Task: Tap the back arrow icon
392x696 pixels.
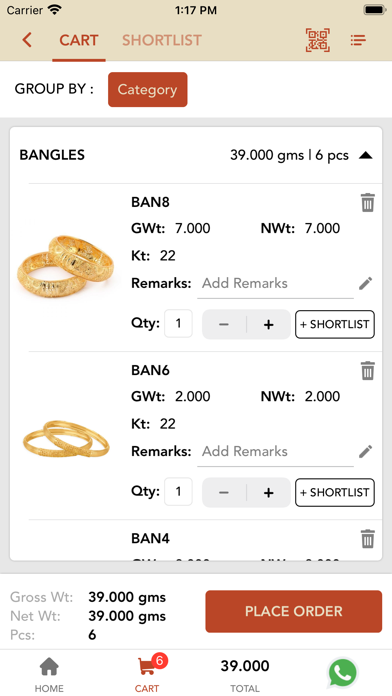Action: pos(27,40)
